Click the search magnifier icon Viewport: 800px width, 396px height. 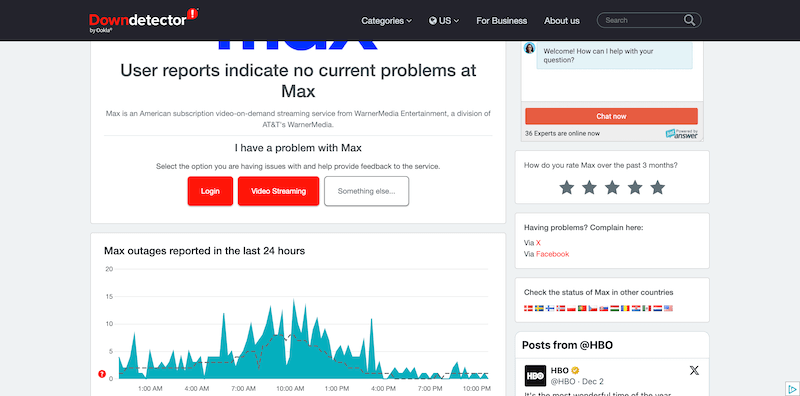pos(689,20)
